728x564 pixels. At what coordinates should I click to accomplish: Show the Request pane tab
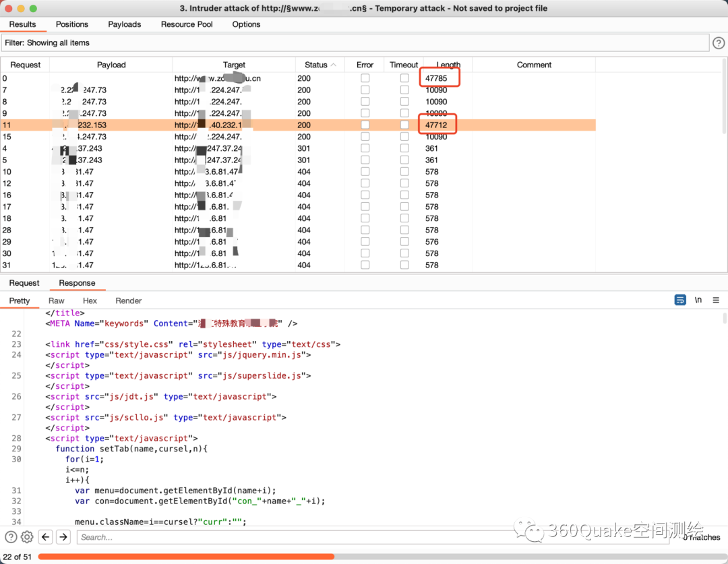24,283
